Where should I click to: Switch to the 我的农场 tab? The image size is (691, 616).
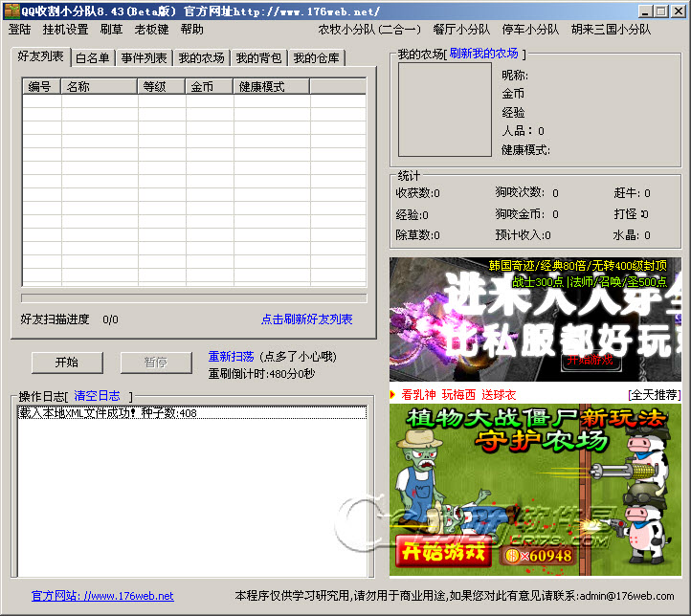(201, 58)
